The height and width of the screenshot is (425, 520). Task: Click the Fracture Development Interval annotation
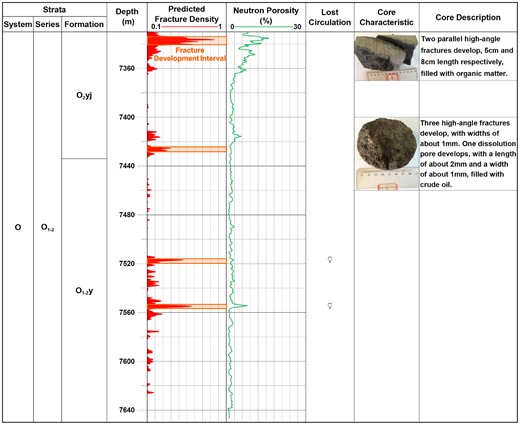[x=190, y=54]
